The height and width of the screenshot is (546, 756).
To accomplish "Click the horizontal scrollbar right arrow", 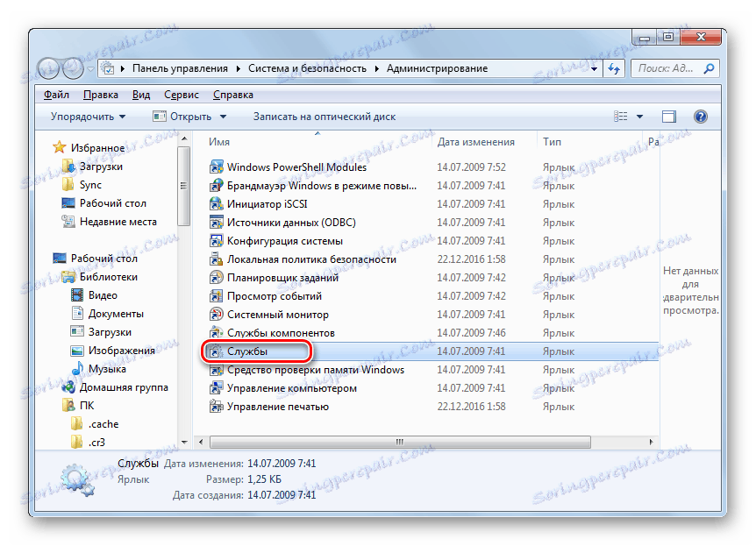I will coord(652,442).
